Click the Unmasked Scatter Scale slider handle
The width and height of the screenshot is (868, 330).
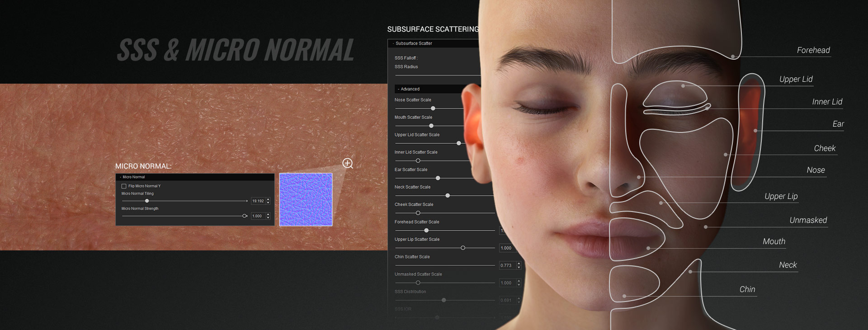click(418, 283)
